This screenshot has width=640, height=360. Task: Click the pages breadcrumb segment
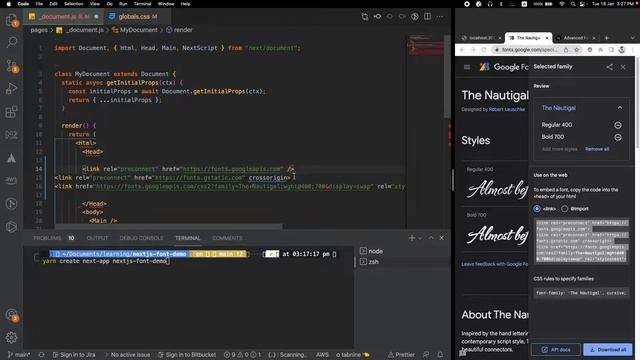[x=39, y=30]
